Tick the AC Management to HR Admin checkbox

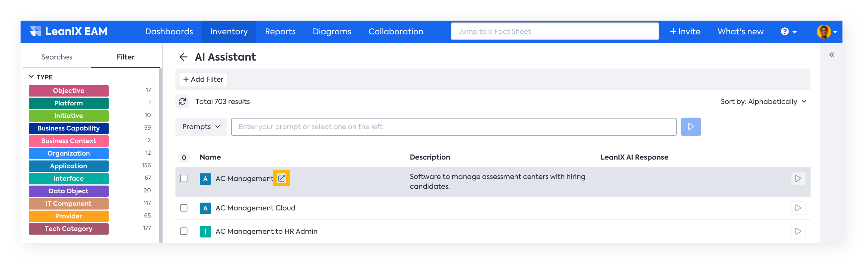[184, 231]
